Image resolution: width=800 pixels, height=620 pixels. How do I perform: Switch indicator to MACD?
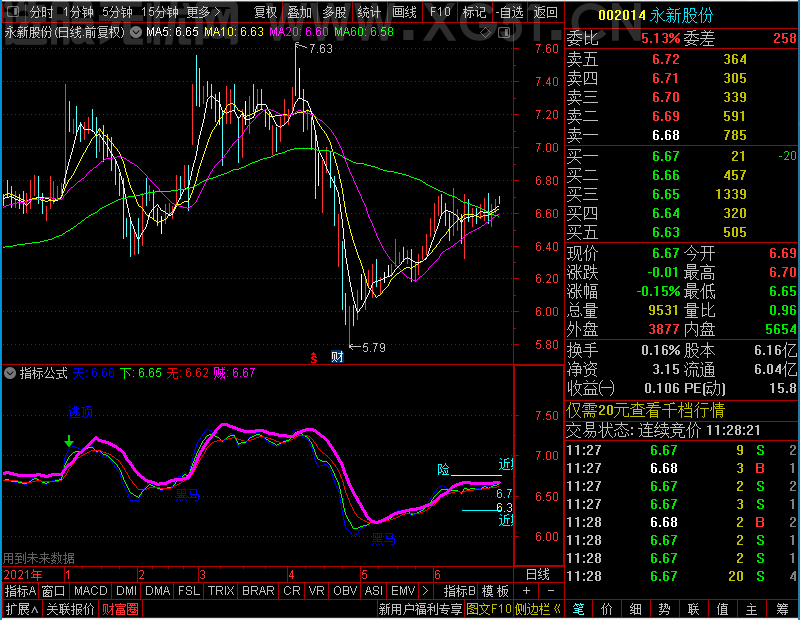91,591
